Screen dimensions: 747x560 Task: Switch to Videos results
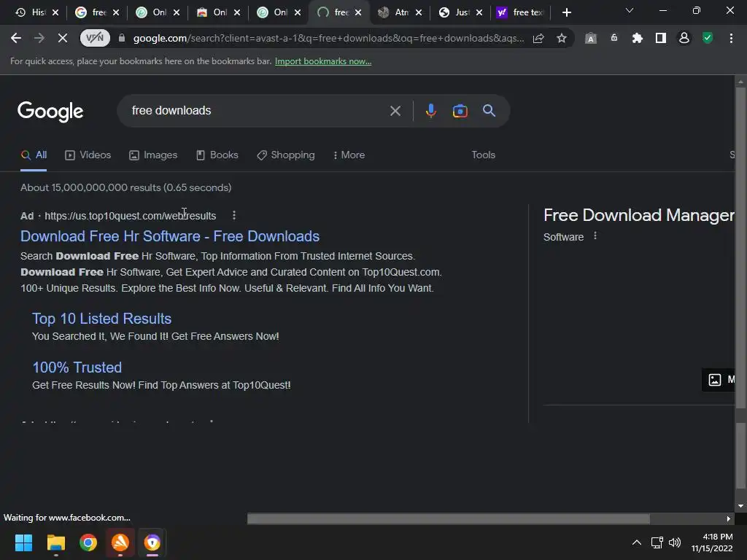point(88,155)
